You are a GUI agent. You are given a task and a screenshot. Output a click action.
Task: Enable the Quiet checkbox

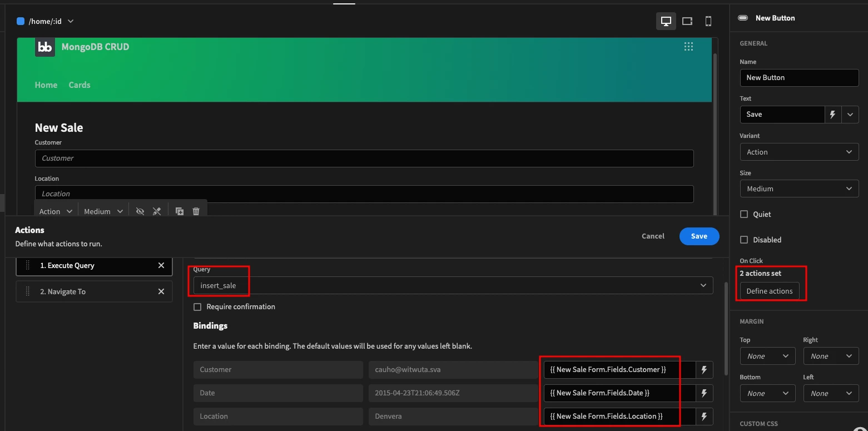pos(744,214)
